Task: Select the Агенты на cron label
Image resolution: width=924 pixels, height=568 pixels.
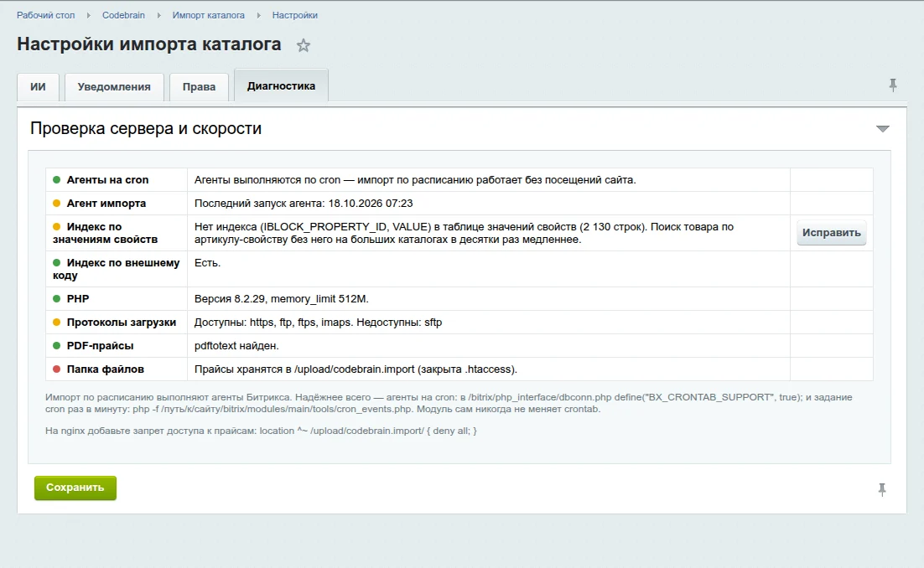Action: [x=107, y=180]
